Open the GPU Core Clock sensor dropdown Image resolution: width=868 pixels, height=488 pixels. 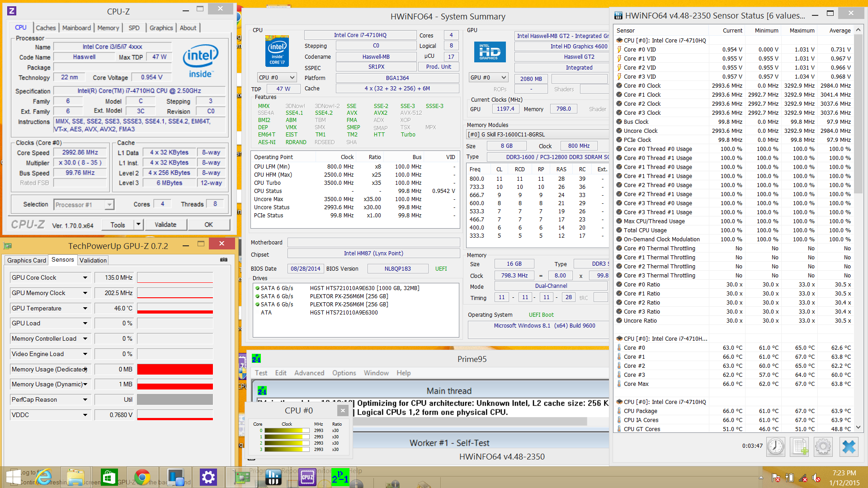coord(85,277)
